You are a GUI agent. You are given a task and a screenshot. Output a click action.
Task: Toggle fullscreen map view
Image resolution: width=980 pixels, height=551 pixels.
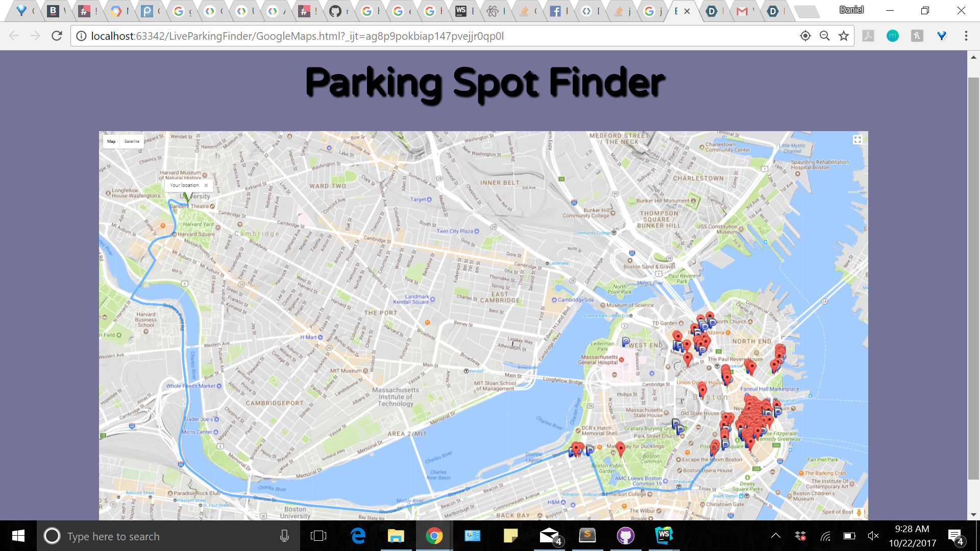click(857, 140)
